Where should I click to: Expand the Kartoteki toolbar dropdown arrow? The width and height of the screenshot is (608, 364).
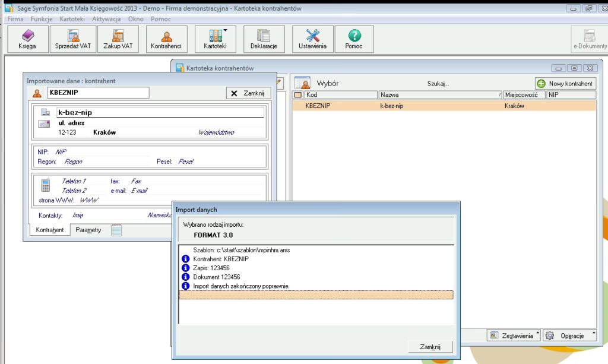pos(226,30)
